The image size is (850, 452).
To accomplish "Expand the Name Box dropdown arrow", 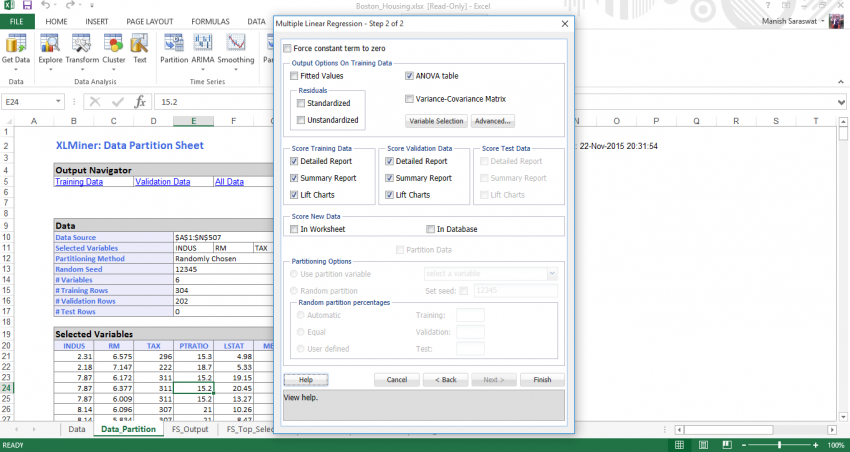I will tap(60, 101).
